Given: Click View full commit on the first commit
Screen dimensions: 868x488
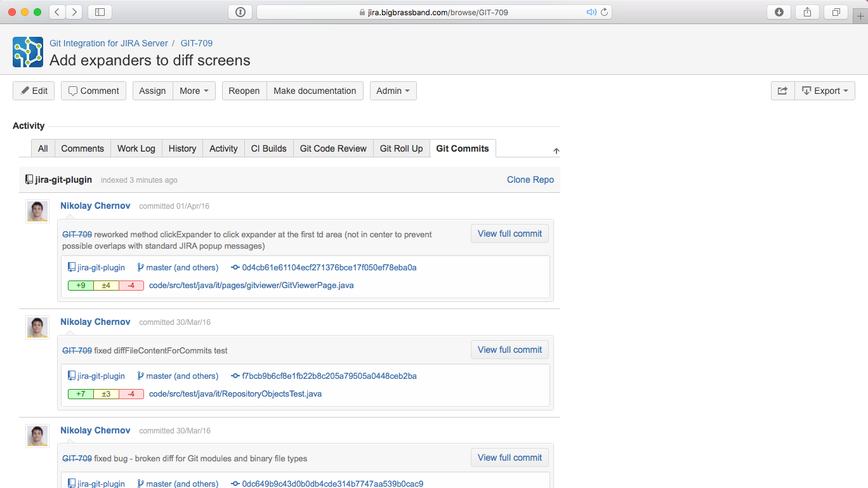Looking at the screenshot, I should [x=510, y=234].
